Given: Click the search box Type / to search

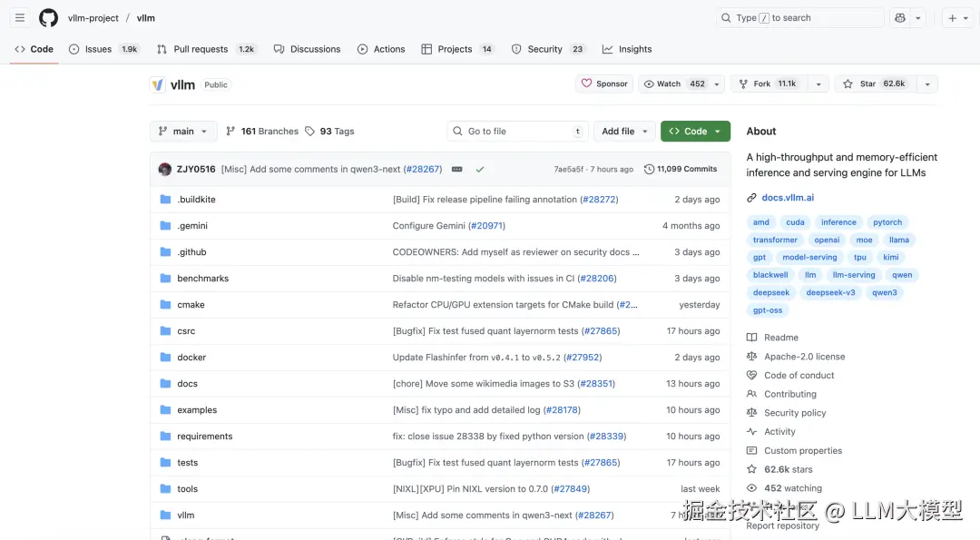Looking at the screenshot, I should (x=799, y=18).
